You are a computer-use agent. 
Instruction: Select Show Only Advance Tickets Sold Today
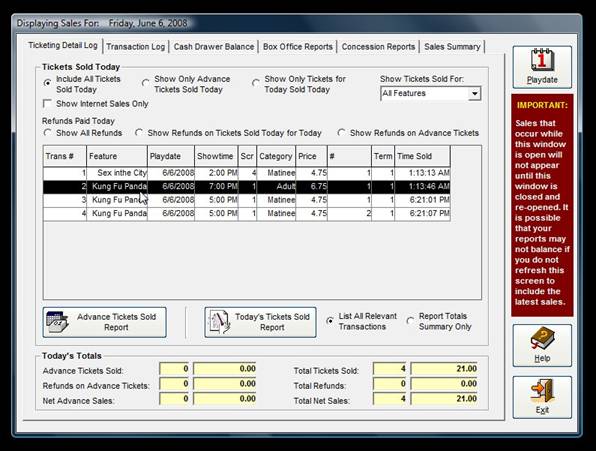tap(145, 83)
